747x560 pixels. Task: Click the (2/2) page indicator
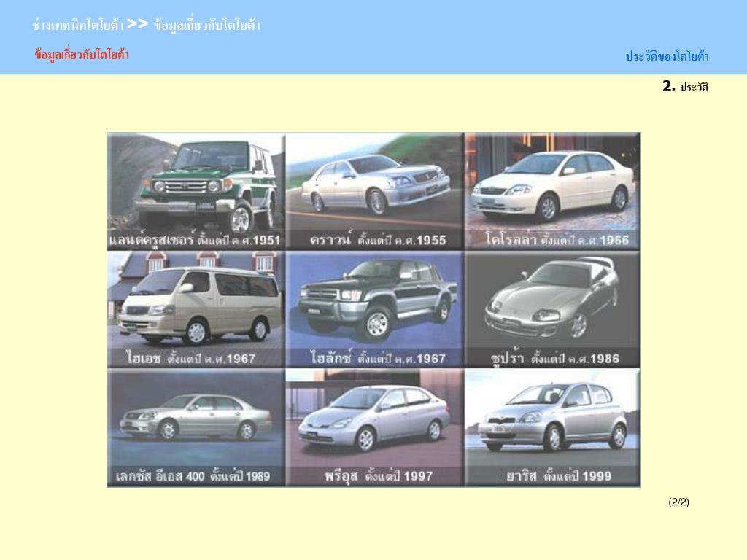[678, 502]
